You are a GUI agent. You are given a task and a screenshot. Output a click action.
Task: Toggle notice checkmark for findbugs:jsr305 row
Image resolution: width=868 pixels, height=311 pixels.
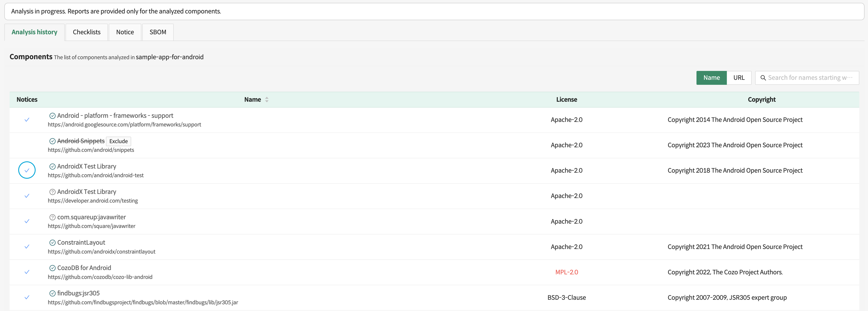tap(27, 297)
